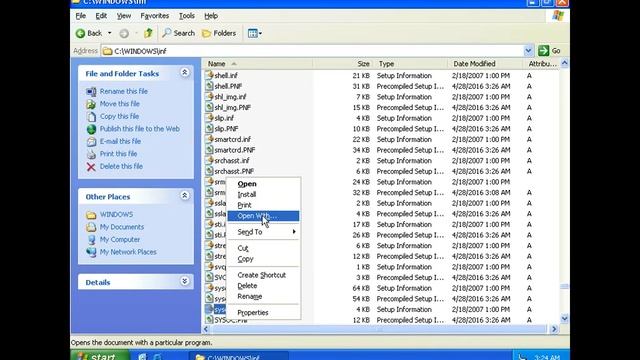Image resolution: width=640 pixels, height=360 pixels.
Task: Collapse the Other Places panel
Action: pyautogui.click(x=184, y=196)
